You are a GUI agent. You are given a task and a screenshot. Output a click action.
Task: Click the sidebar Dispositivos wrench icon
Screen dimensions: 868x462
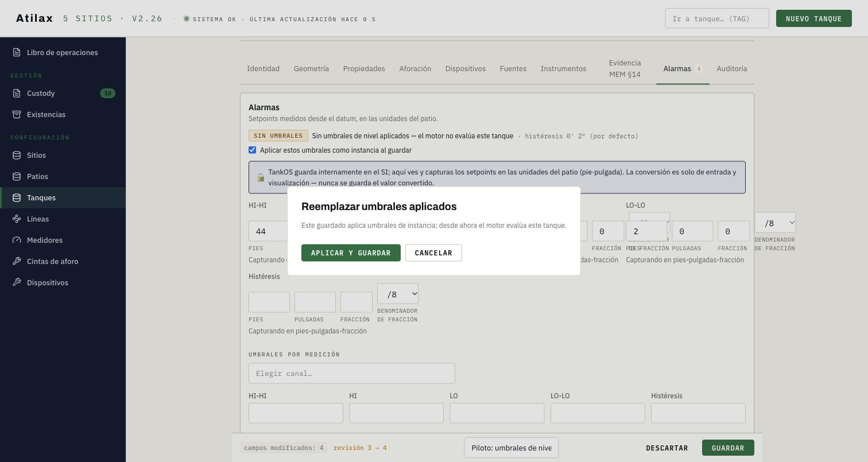pos(17,282)
